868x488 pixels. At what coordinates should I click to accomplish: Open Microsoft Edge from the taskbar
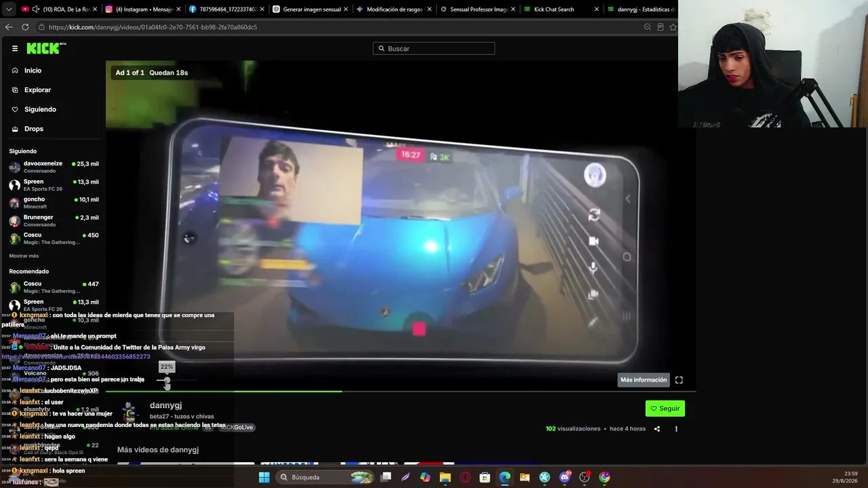[x=505, y=477]
